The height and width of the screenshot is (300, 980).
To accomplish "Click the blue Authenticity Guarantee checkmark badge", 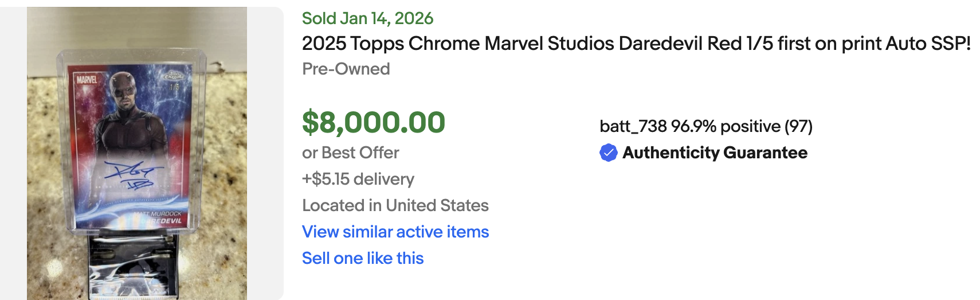I will [608, 153].
